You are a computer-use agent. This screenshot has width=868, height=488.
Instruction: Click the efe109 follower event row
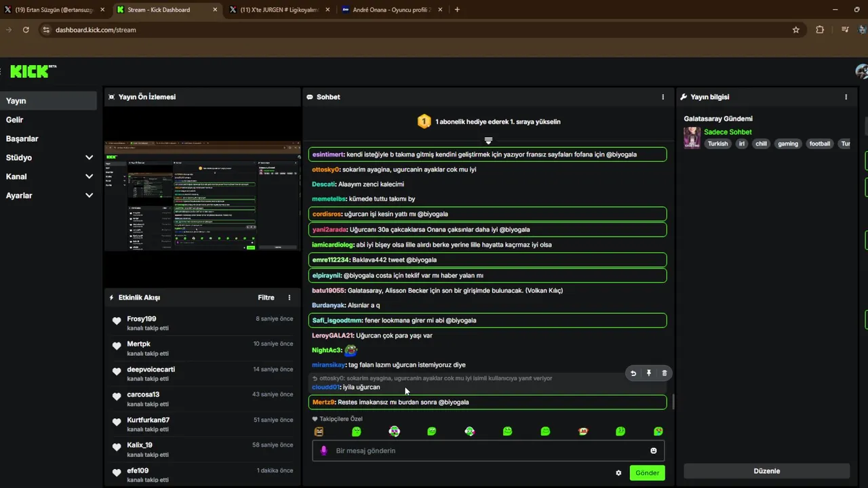click(x=202, y=474)
